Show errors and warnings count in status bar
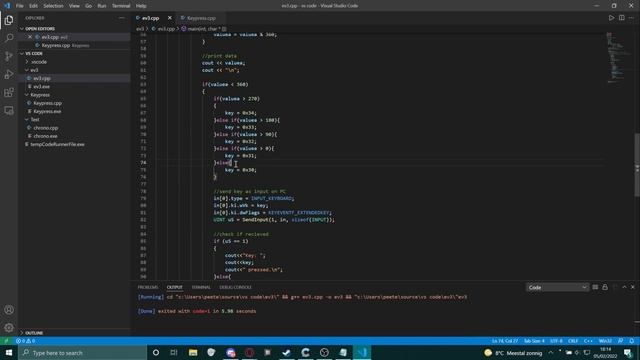This screenshot has width=640, height=360. point(25,341)
